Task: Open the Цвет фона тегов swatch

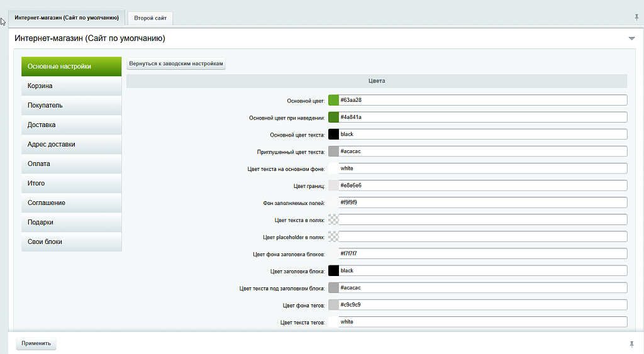Action: pyautogui.click(x=333, y=305)
